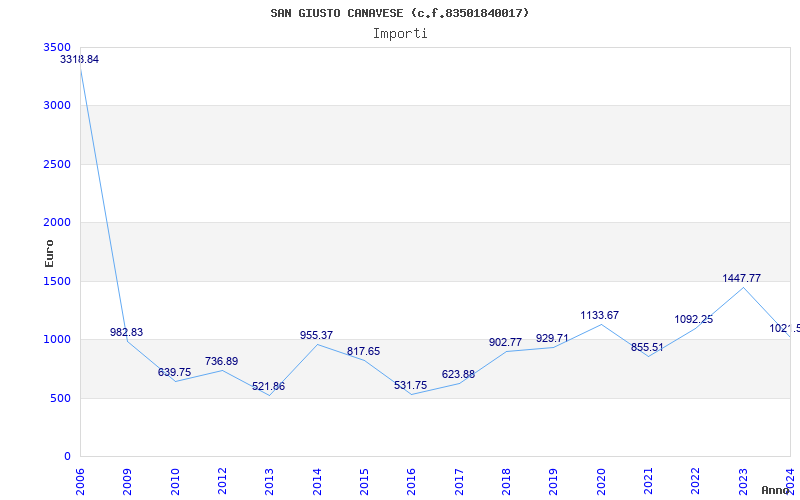Click the data label 1133.67

click(599, 315)
